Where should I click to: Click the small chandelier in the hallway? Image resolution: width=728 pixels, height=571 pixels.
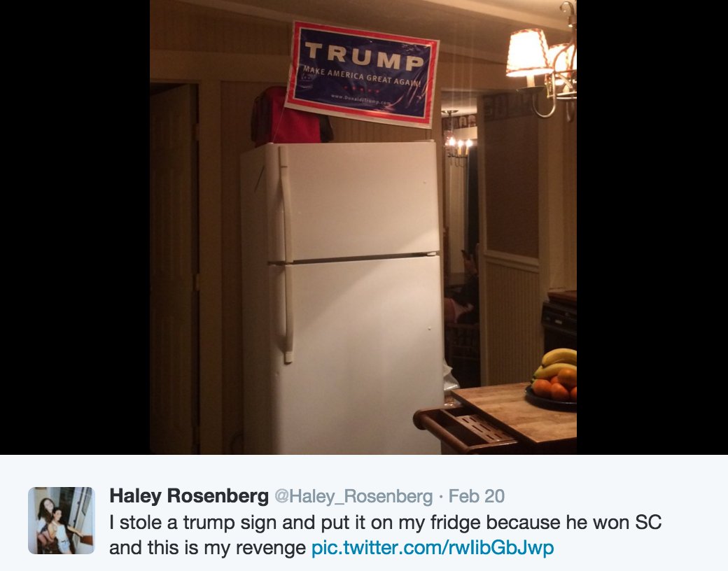coord(457,139)
